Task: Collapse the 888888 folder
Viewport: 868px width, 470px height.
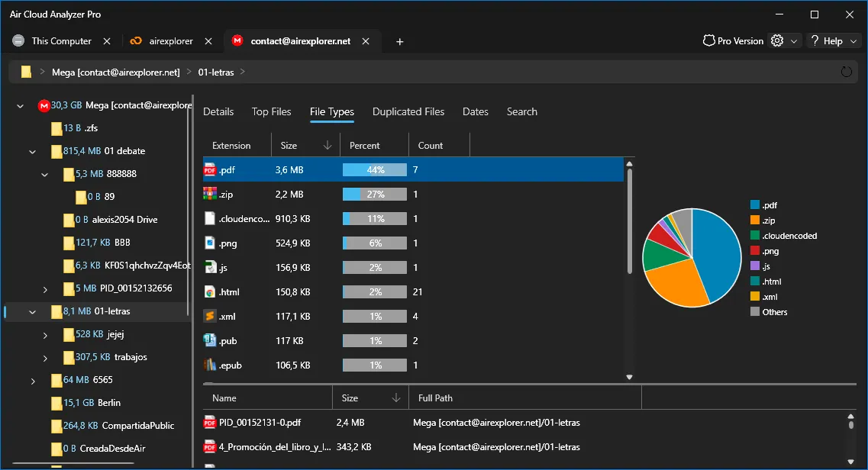Action: pyautogui.click(x=45, y=175)
